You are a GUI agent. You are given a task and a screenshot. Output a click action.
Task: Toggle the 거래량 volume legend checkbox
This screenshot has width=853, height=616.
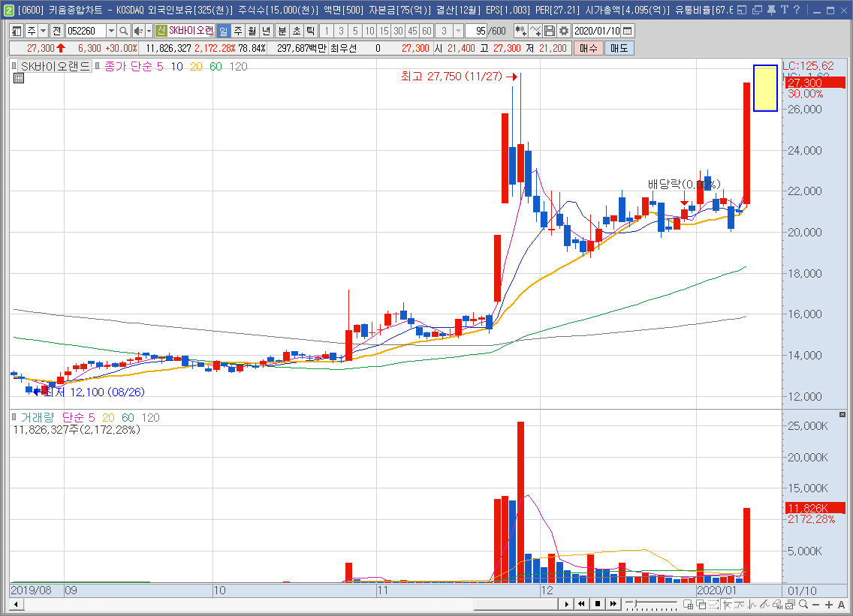point(14,417)
